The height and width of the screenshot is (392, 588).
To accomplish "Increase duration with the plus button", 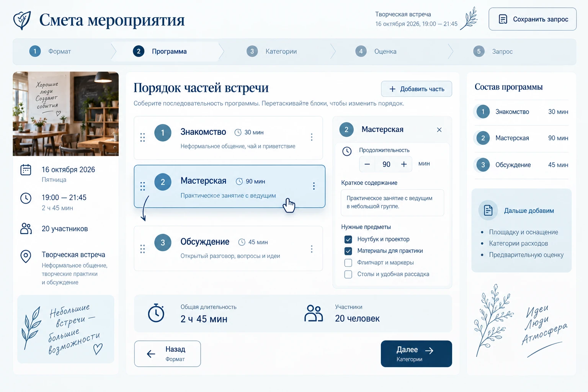I will [404, 164].
